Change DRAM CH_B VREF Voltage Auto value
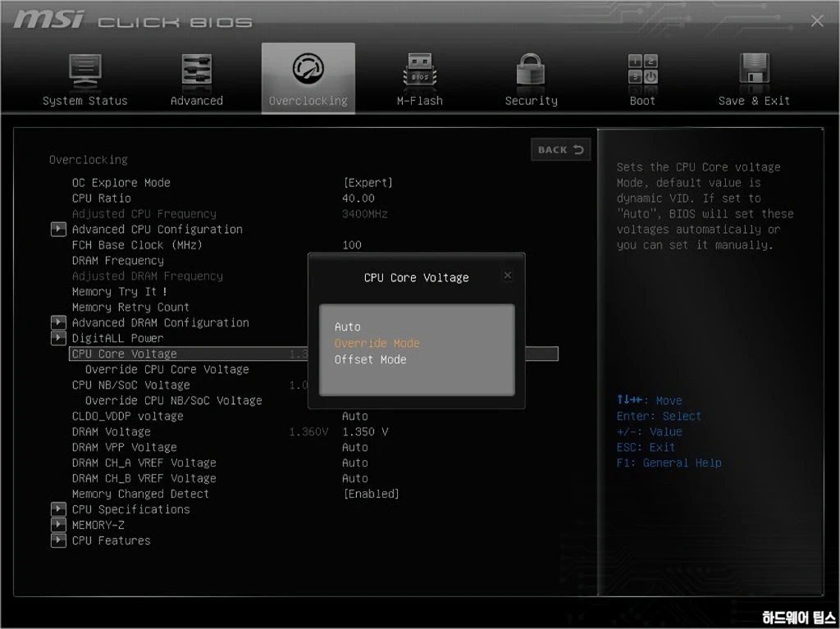 point(354,478)
